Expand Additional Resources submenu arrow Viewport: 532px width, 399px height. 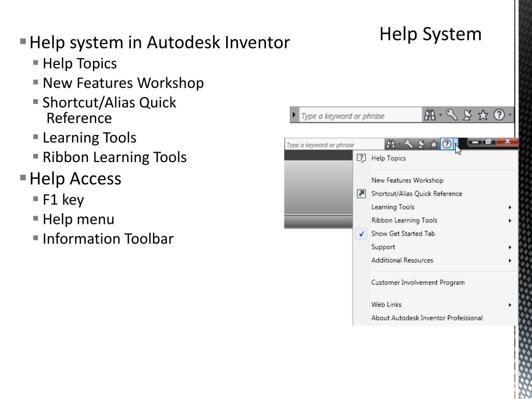pyautogui.click(x=510, y=261)
